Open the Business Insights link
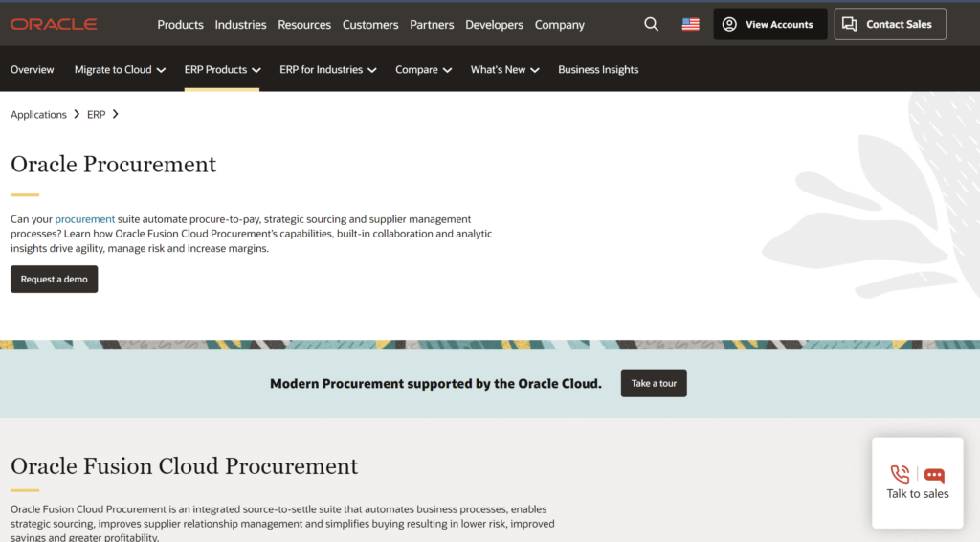 tap(598, 70)
